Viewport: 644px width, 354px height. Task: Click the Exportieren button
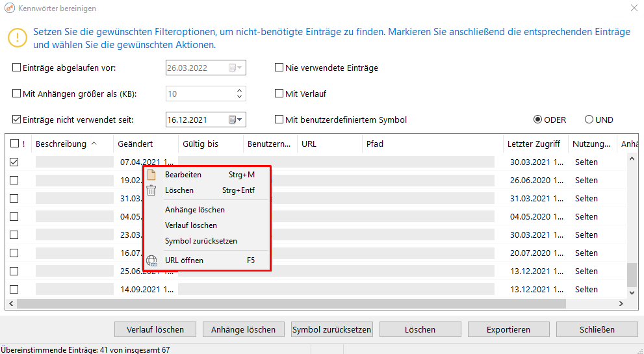pyautogui.click(x=508, y=329)
